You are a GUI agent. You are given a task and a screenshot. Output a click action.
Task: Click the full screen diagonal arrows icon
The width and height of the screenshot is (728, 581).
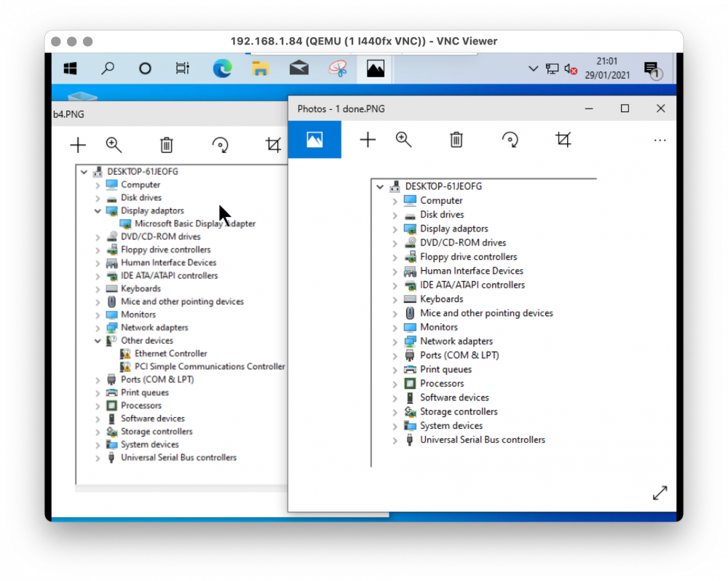pos(660,493)
